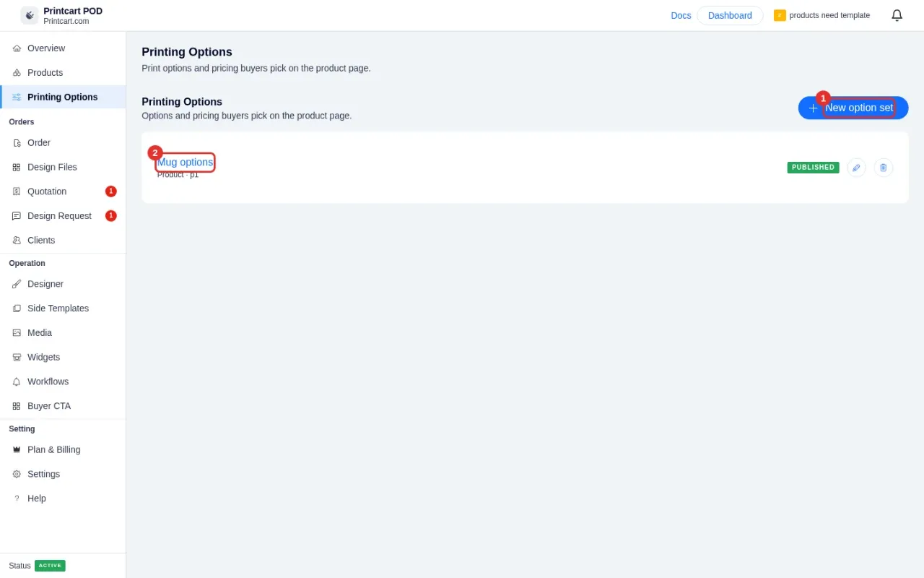Click the Printcart POD logo icon
This screenshot has width=924, height=578.
click(30, 15)
